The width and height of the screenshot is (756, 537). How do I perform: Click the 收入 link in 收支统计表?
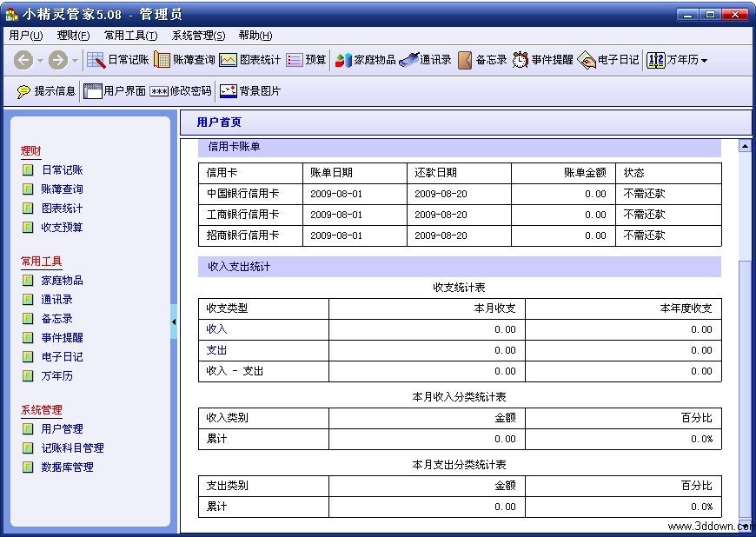(216, 329)
